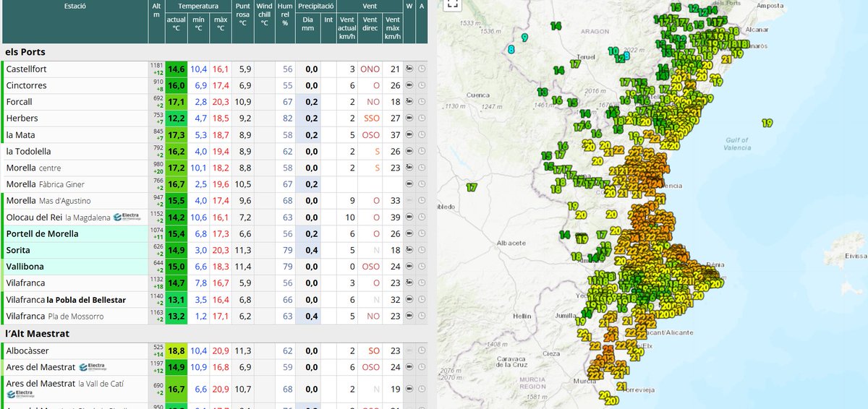Open the history clock icon for la Todolella
The image size is (868, 409).
point(422,152)
